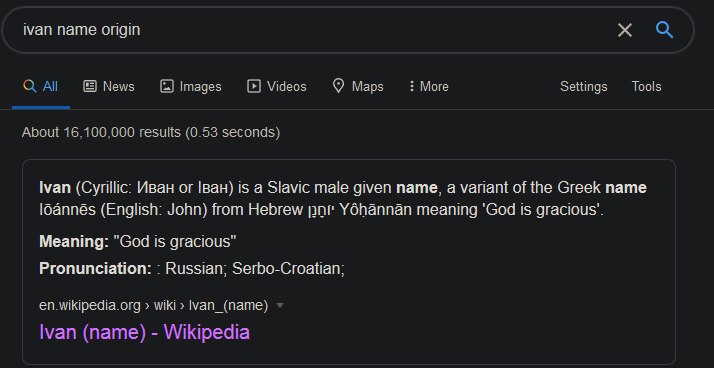
Task: Click the blue magnifier search icon
Action: pos(664,31)
